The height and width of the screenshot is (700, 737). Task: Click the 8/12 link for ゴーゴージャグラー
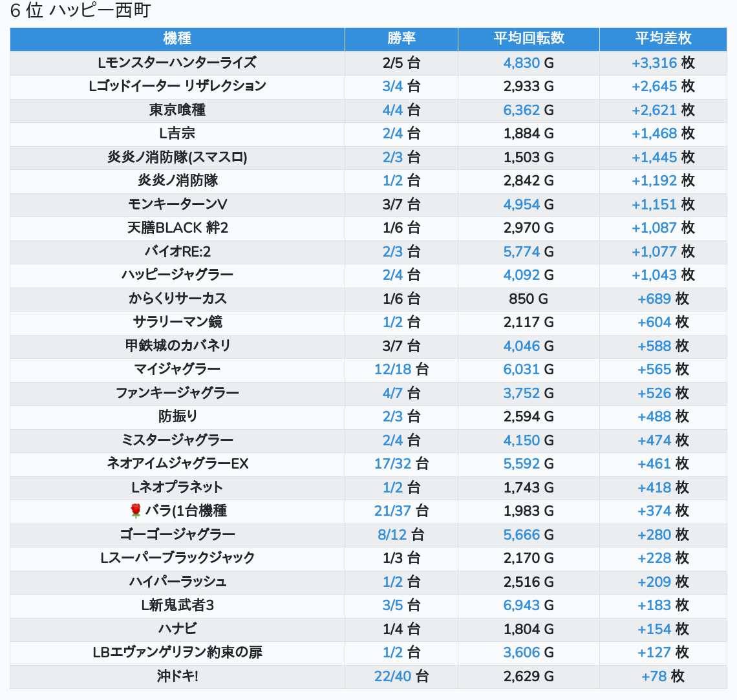point(392,535)
